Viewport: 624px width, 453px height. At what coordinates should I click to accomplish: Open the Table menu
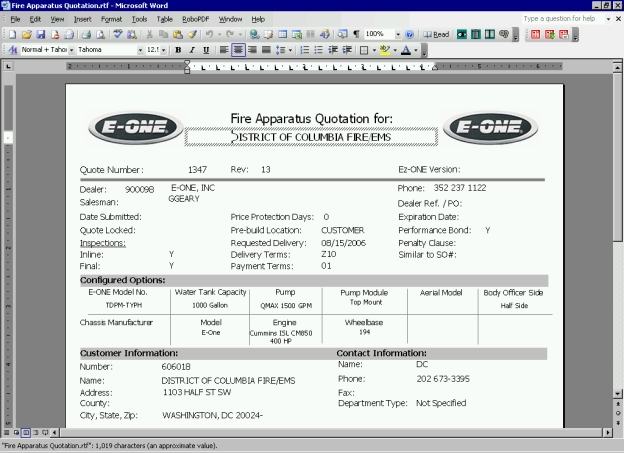(164, 19)
